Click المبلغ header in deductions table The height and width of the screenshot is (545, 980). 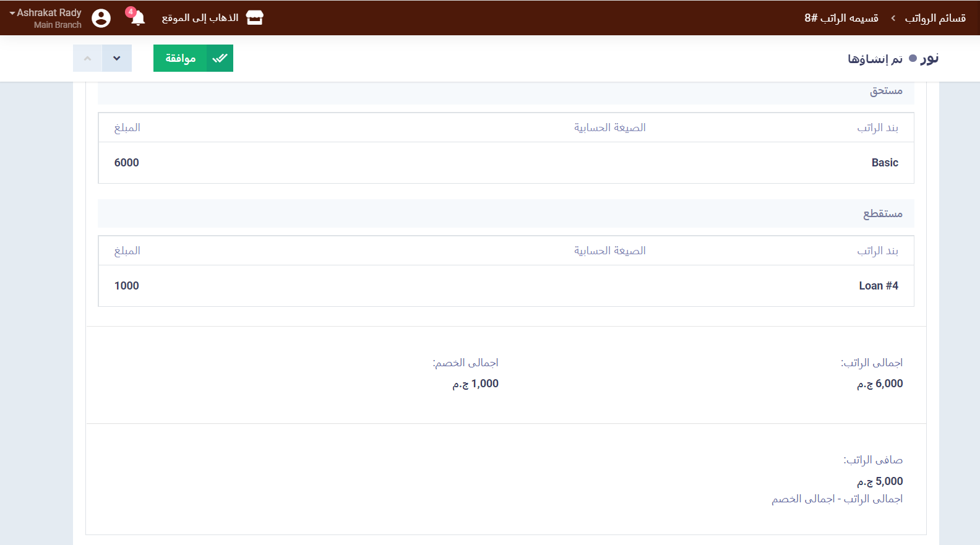127,251
